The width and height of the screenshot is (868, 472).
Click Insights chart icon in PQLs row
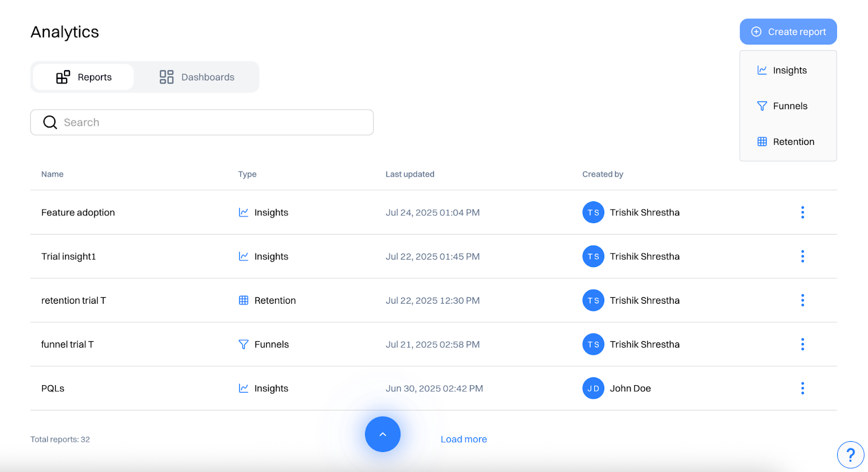pyautogui.click(x=244, y=388)
